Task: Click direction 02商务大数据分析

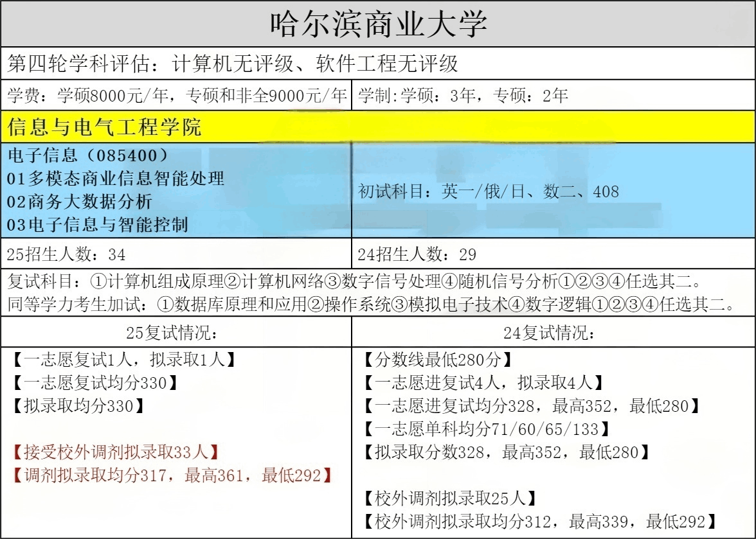Action: [x=80, y=201]
